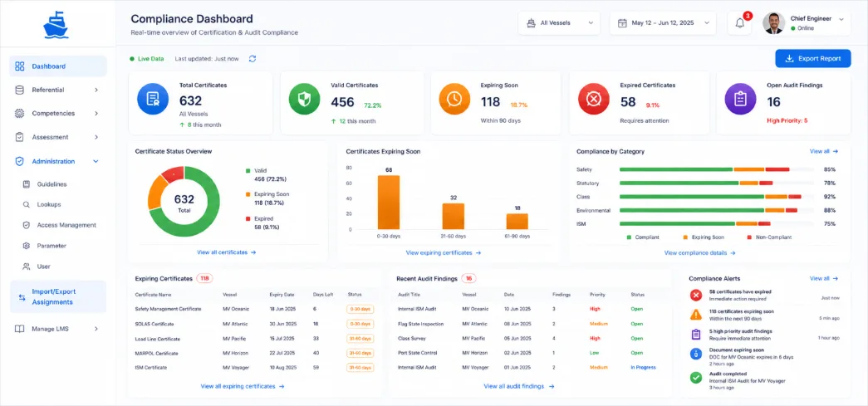Screen dimensions: 868x406
Task: Open the notification bell icon
Action: tap(739, 23)
